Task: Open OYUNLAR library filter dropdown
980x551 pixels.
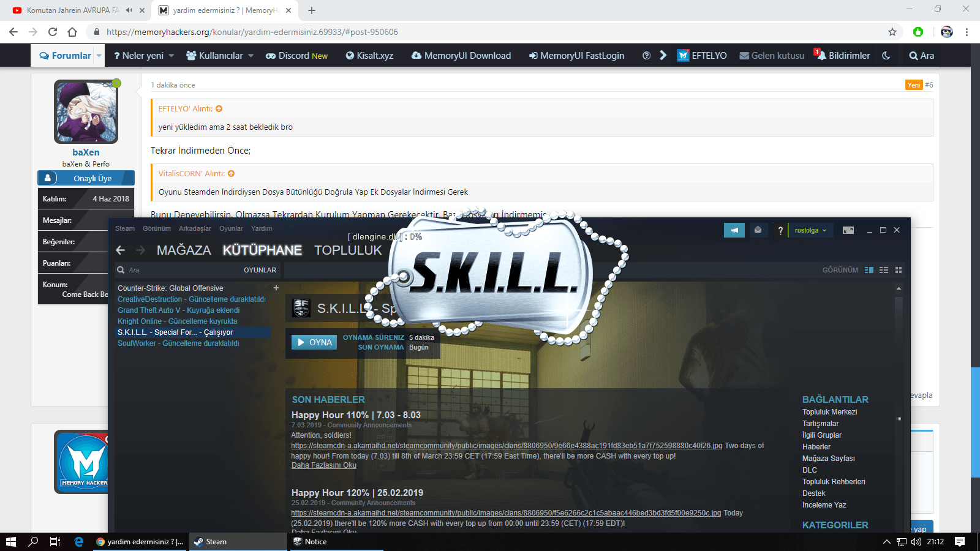Action: 260,270
